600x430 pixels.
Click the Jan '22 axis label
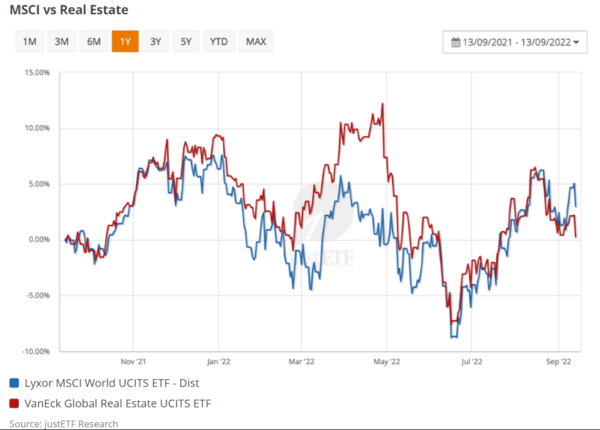(x=218, y=362)
